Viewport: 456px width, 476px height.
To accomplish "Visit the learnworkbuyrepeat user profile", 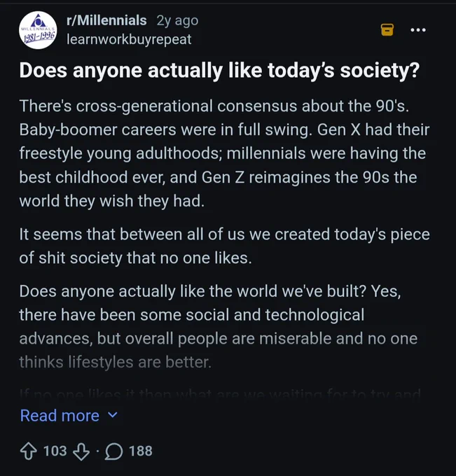I will (x=129, y=39).
